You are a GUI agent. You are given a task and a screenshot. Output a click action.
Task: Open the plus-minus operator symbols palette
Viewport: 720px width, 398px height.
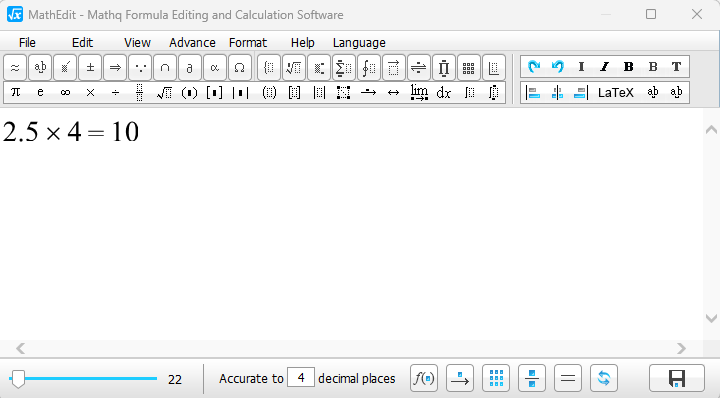[90, 68]
